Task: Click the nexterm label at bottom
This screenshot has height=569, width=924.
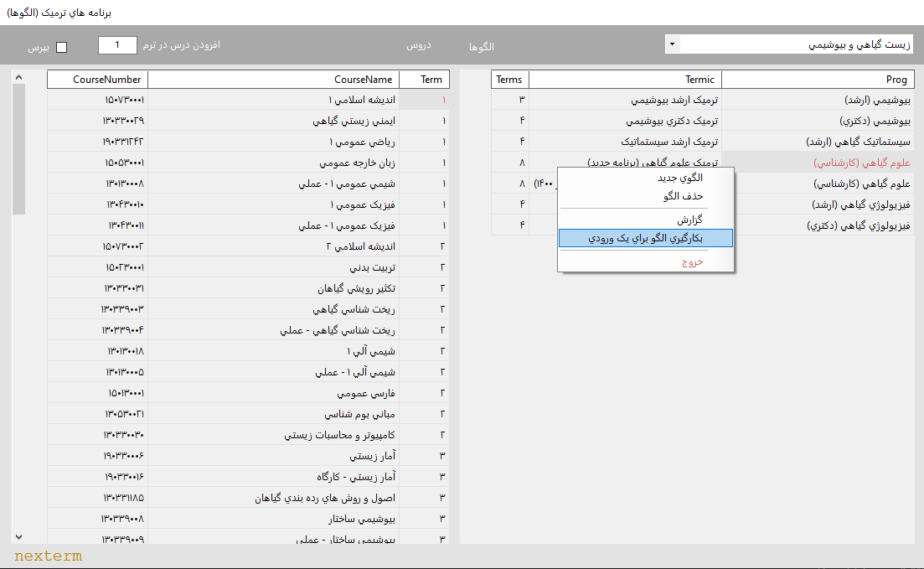Action: [x=48, y=556]
